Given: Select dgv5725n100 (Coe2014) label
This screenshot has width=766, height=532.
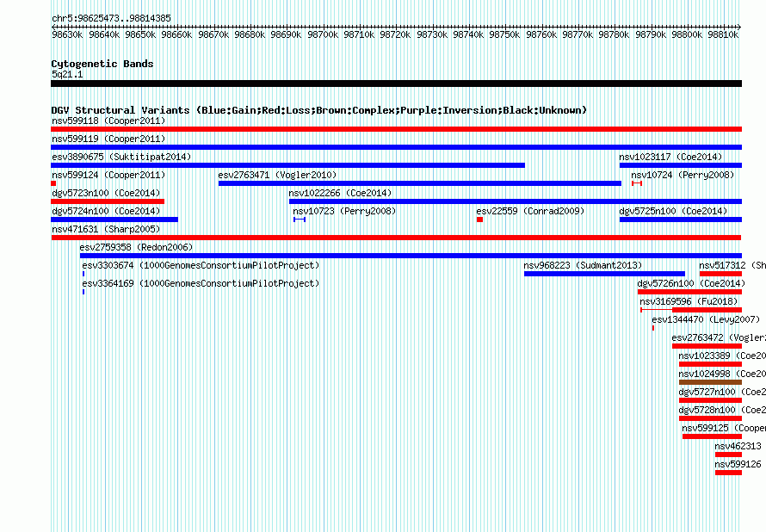Looking at the screenshot, I should (x=673, y=211).
